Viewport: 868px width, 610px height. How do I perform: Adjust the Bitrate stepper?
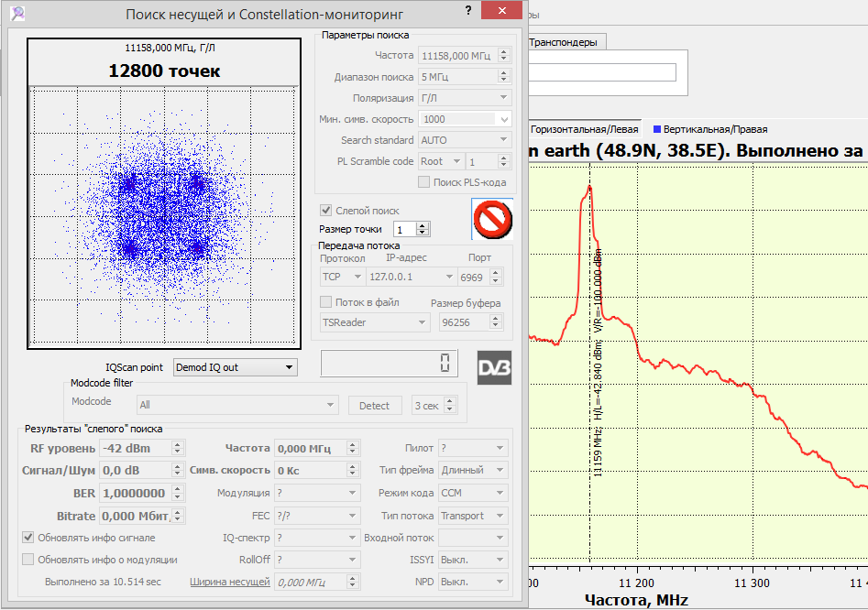pos(177,516)
